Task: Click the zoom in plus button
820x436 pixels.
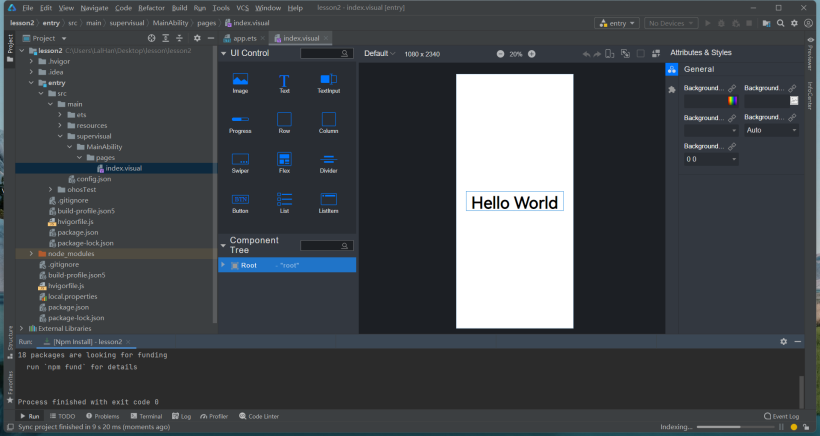Action: [x=531, y=54]
